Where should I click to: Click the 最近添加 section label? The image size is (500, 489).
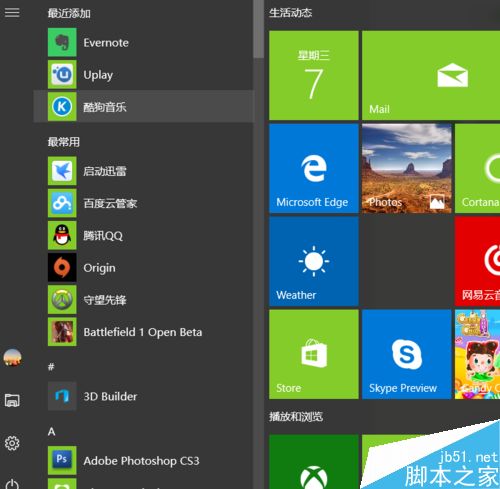tap(69, 13)
